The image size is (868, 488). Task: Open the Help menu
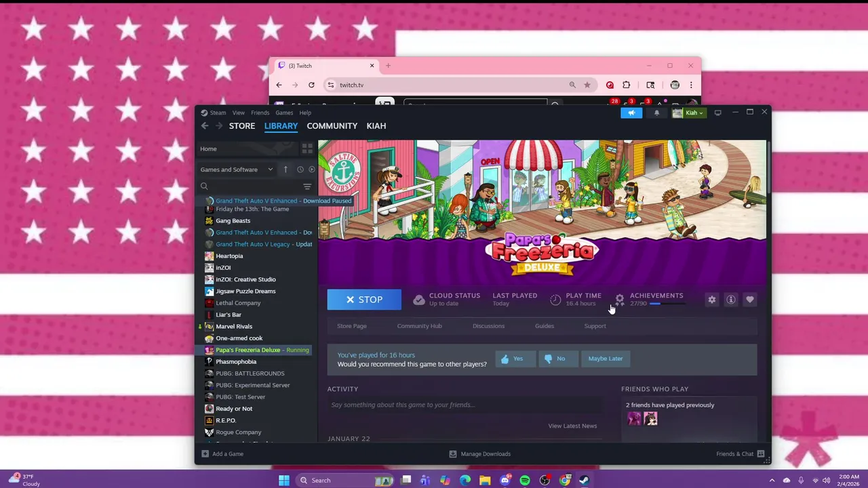coord(305,113)
